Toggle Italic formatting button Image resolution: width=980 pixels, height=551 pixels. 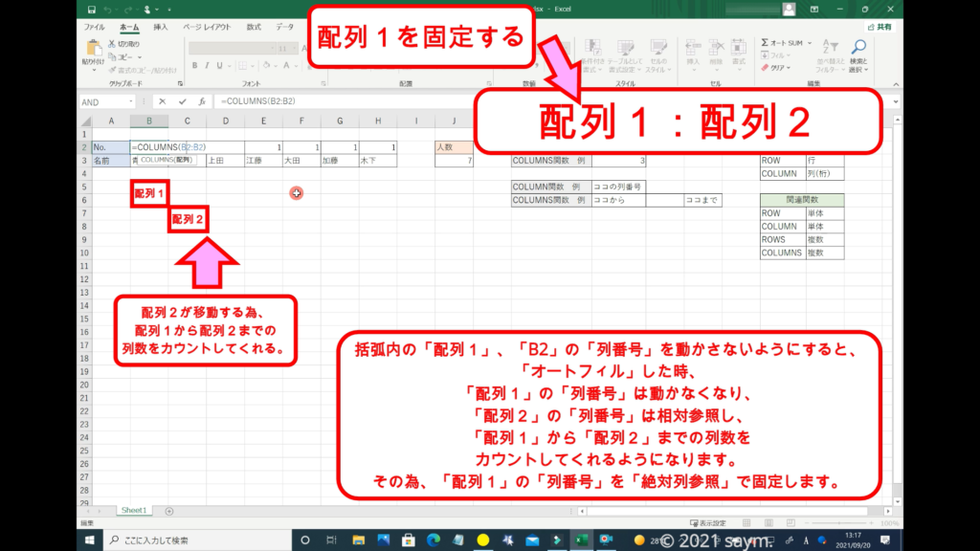click(x=208, y=66)
